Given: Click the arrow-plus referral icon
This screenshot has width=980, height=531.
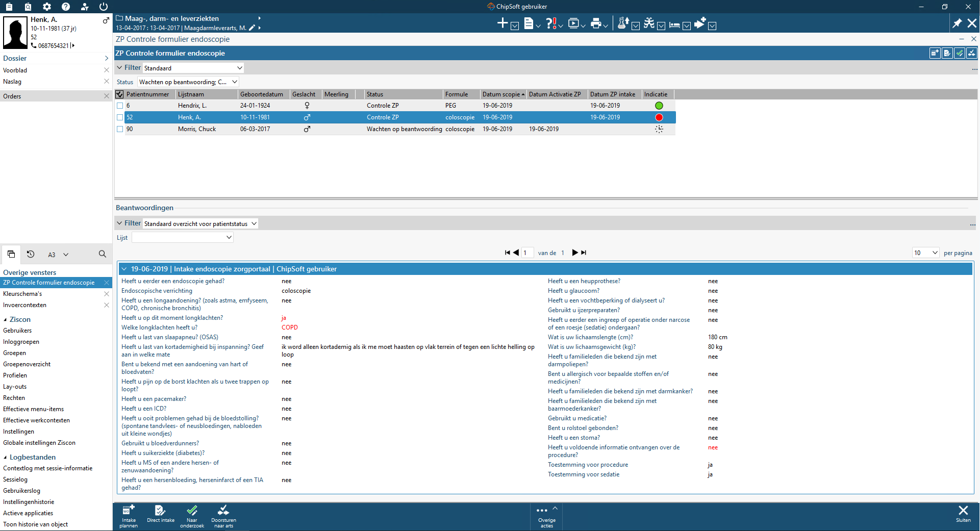Looking at the screenshot, I should pyautogui.click(x=700, y=23).
